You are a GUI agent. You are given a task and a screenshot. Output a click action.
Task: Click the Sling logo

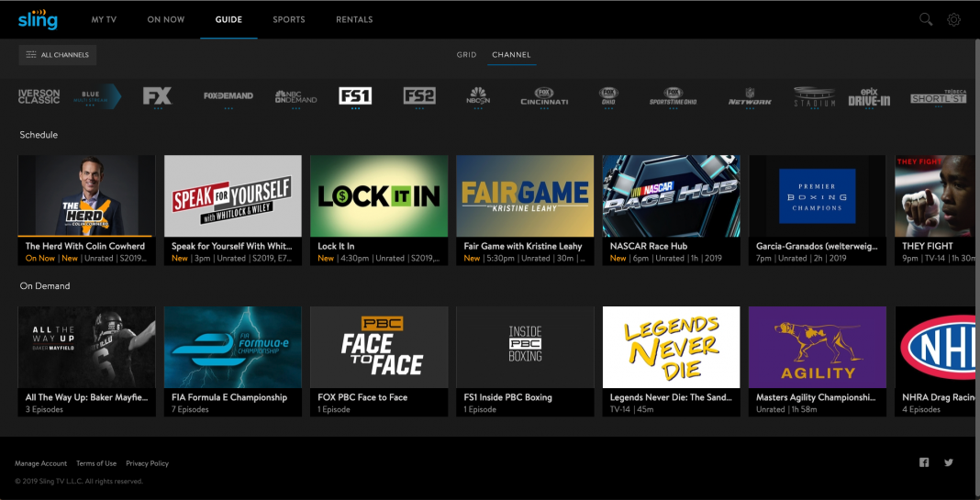pyautogui.click(x=38, y=19)
